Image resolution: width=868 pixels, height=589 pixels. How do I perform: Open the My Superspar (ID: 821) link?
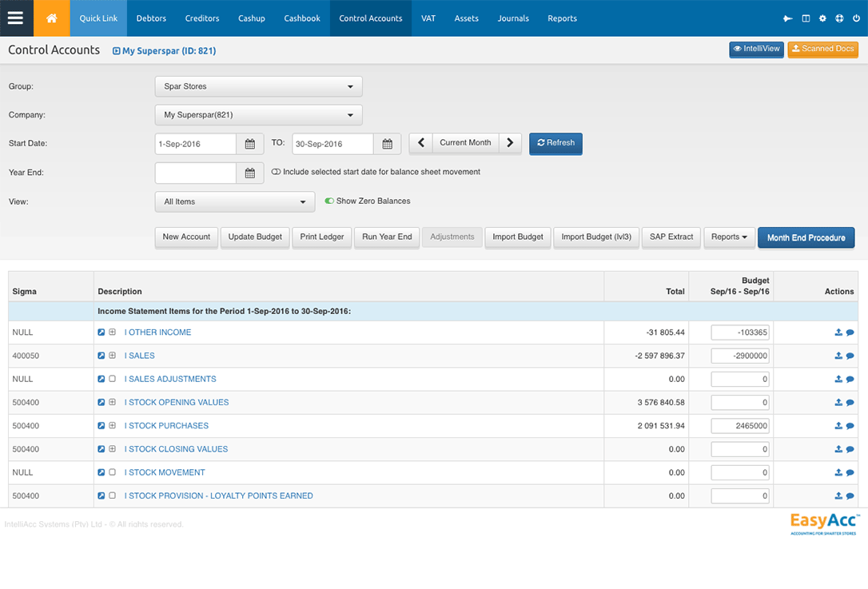pyautogui.click(x=165, y=51)
